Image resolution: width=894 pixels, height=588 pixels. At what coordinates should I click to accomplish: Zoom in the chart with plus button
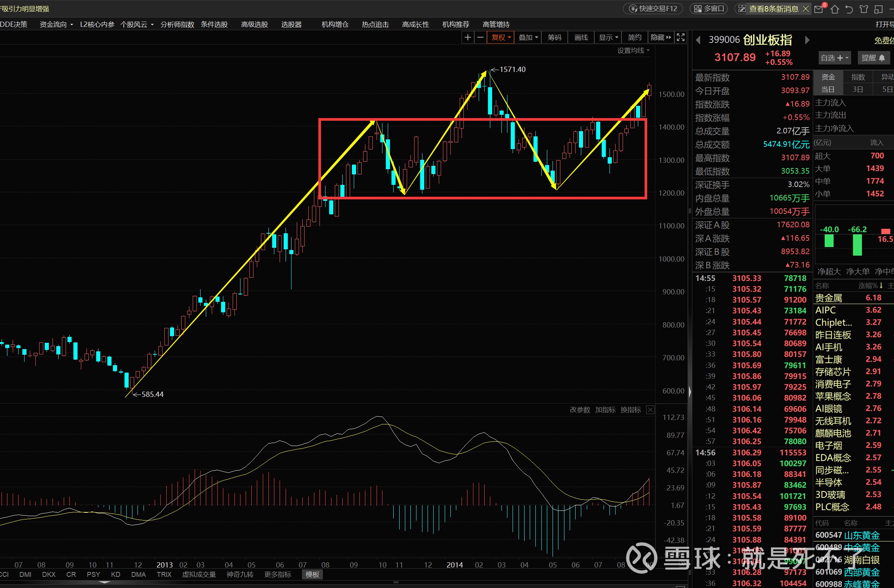468,38
